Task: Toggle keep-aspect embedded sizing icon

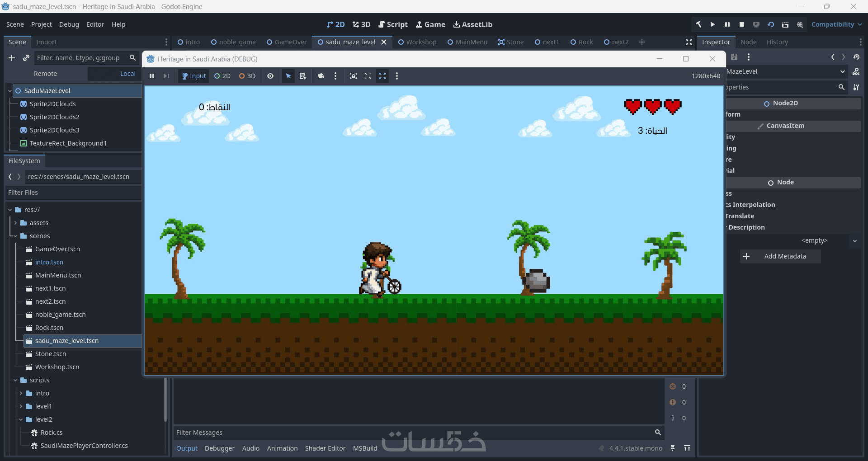Action: click(x=368, y=76)
